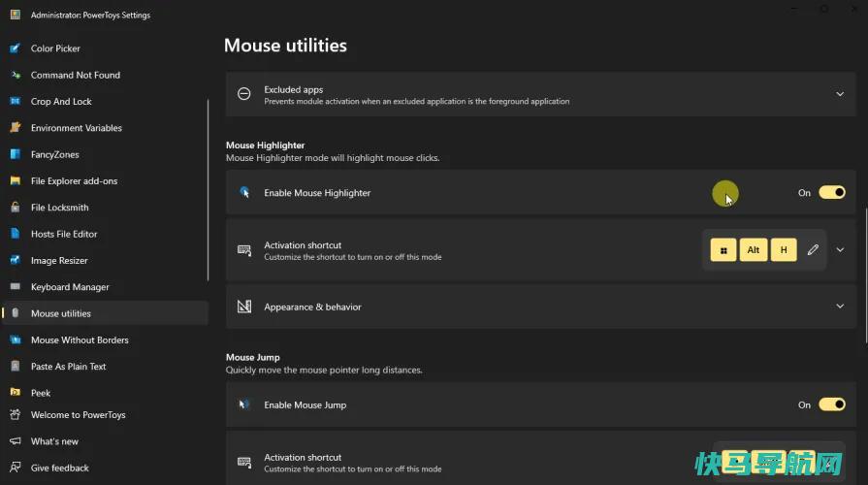Click the Peek icon in sidebar
Screen dimensions: 868x485
click(x=16, y=393)
